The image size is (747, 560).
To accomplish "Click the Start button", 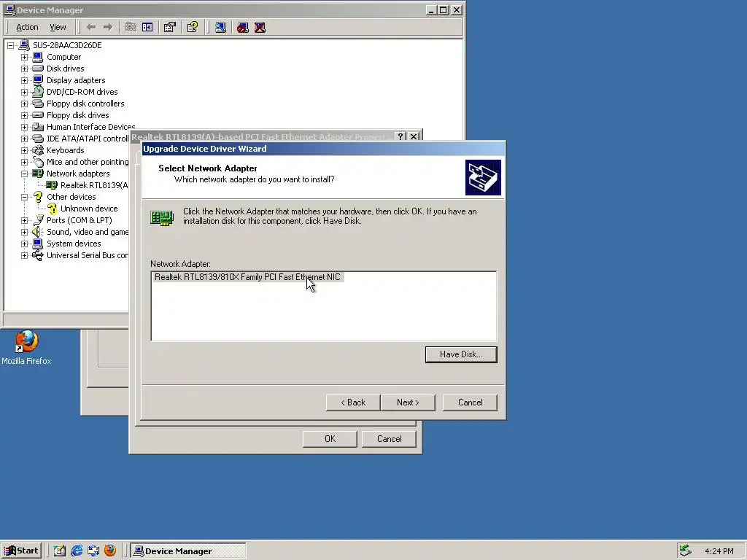I will pos(21,551).
